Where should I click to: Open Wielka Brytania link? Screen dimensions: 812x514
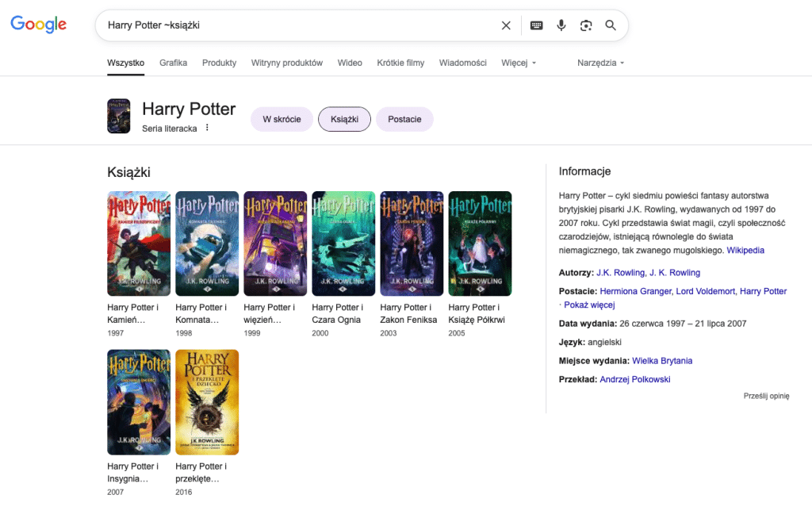662,361
